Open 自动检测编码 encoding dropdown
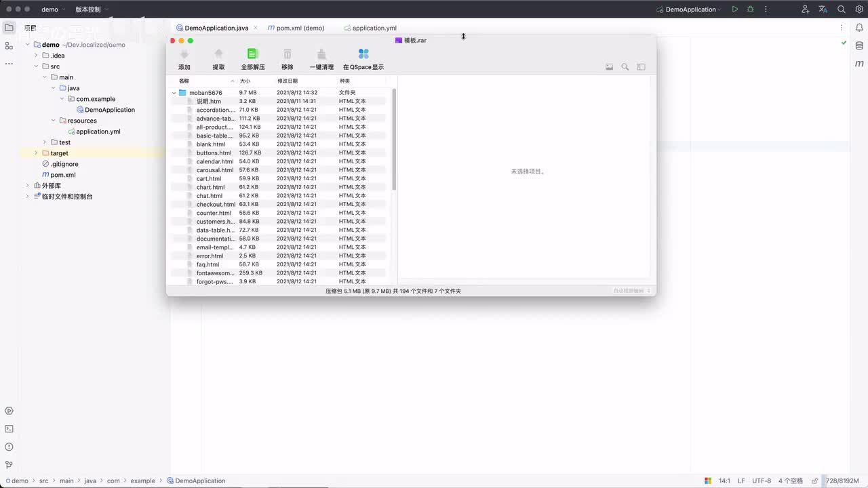The image size is (868, 488). click(631, 291)
